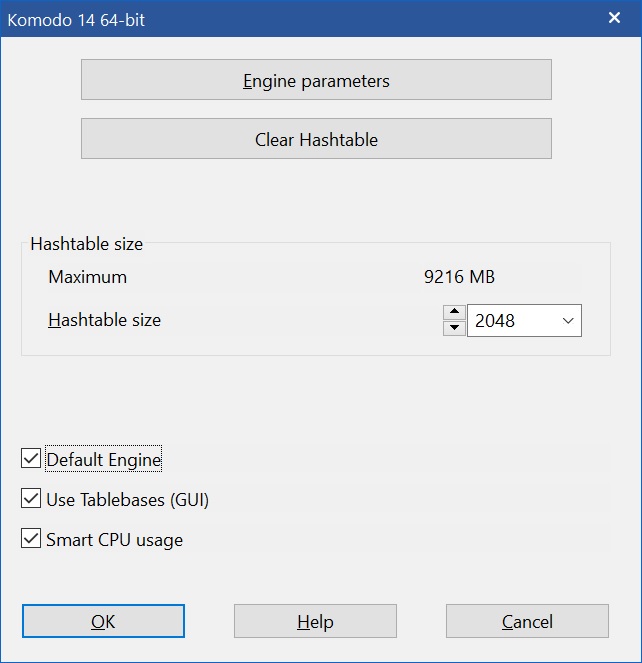
Task: Turn off the Smart CPU usage checkbox
Action: pyautogui.click(x=31, y=540)
